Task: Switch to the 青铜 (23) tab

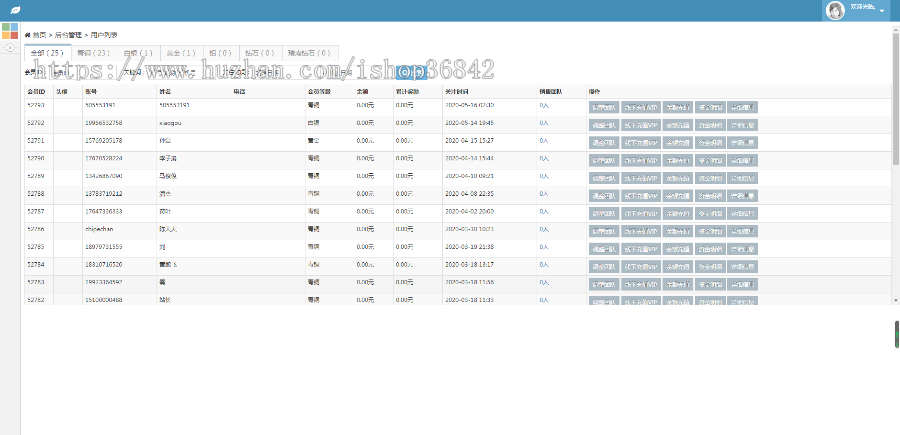Action: (93, 52)
